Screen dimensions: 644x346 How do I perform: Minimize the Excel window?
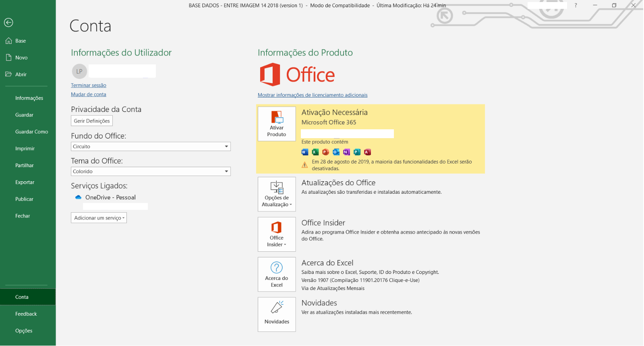coord(595,6)
